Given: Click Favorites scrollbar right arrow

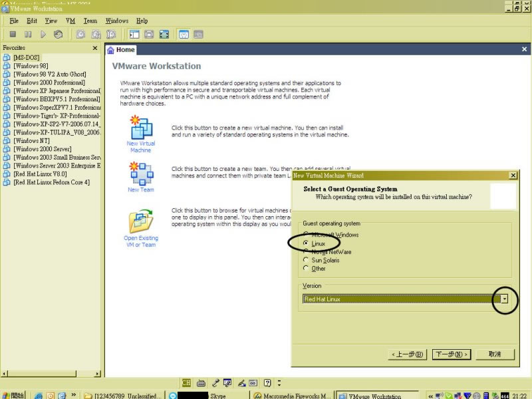Looking at the screenshot, I should point(98,374).
